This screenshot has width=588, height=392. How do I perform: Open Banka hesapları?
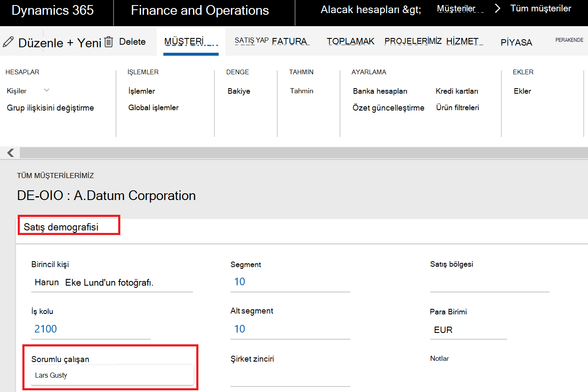[380, 91]
